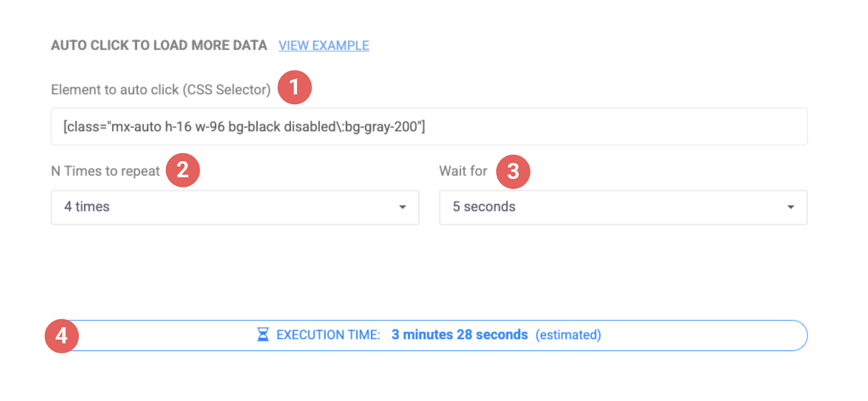Click the '4 times' selected value text

87,207
